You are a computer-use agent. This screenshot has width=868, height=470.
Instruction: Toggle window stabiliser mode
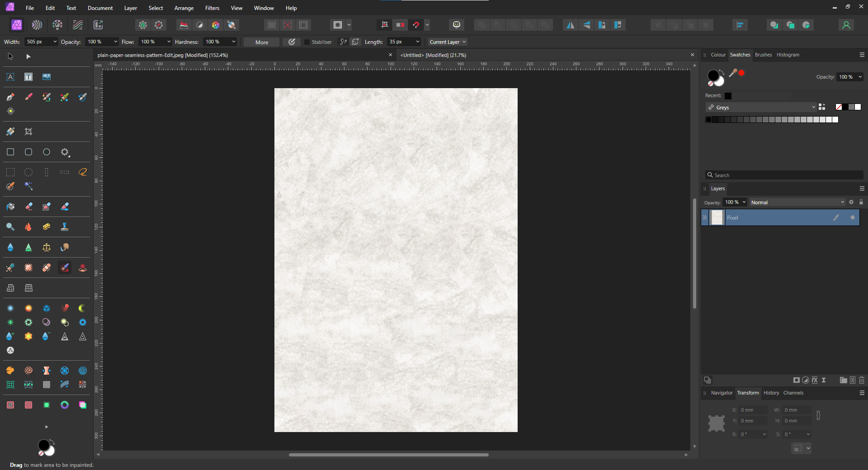[x=356, y=42]
